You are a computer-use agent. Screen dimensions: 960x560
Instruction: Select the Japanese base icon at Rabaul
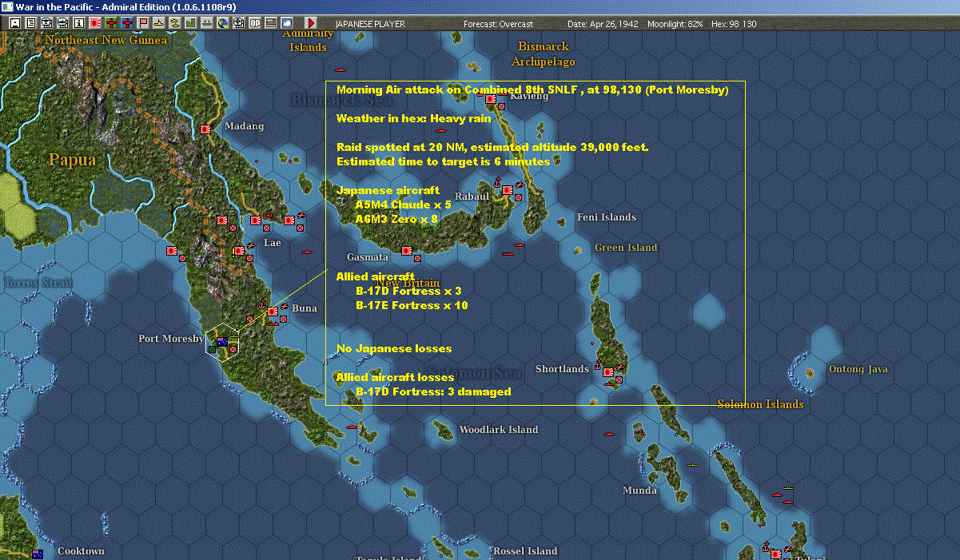(x=508, y=190)
